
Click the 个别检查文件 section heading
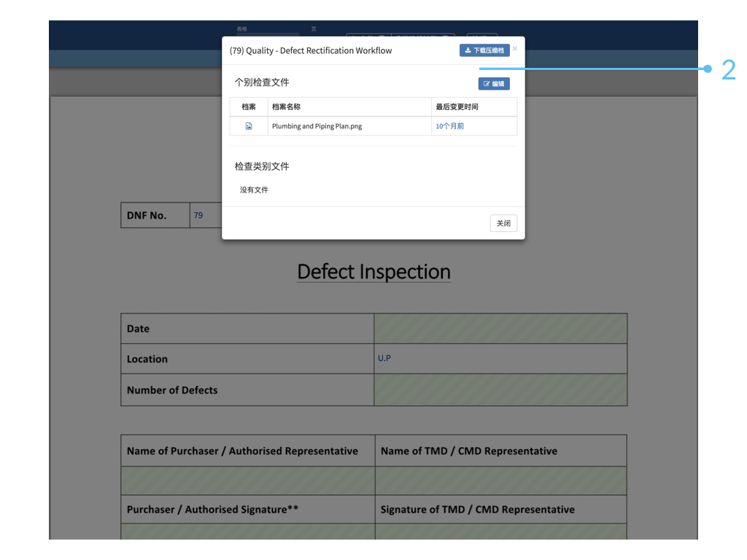[262, 82]
